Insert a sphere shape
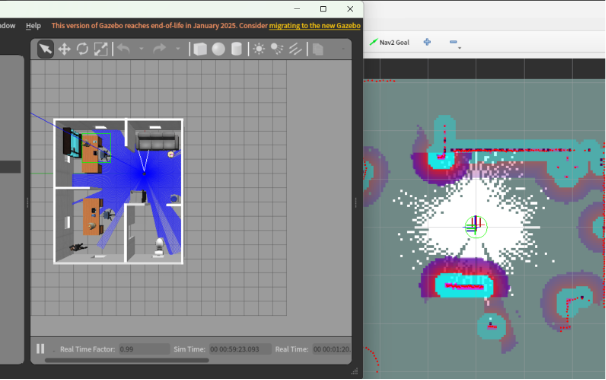Screen dimensions: 606x380 [218, 49]
